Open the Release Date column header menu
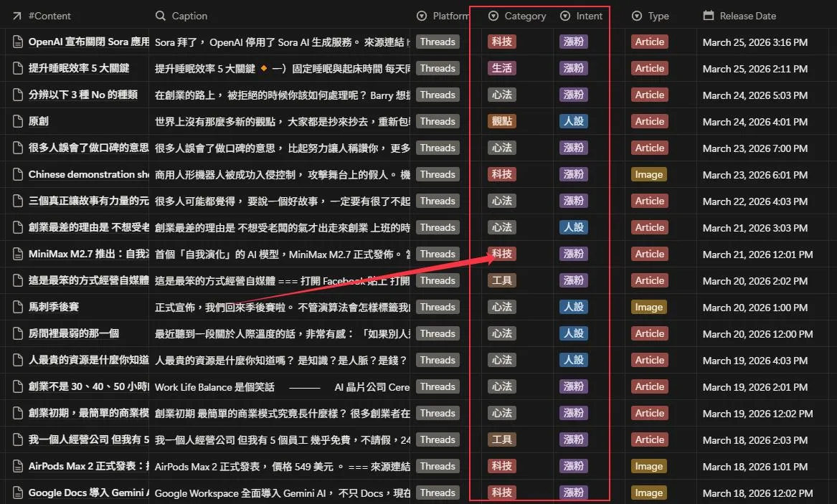 pyautogui.click(x=747, y=16)
